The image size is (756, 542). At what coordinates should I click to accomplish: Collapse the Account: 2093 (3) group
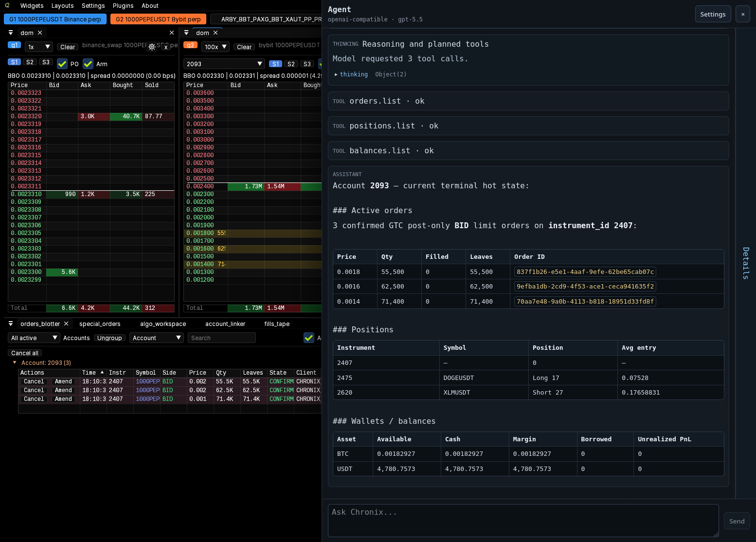15,362
